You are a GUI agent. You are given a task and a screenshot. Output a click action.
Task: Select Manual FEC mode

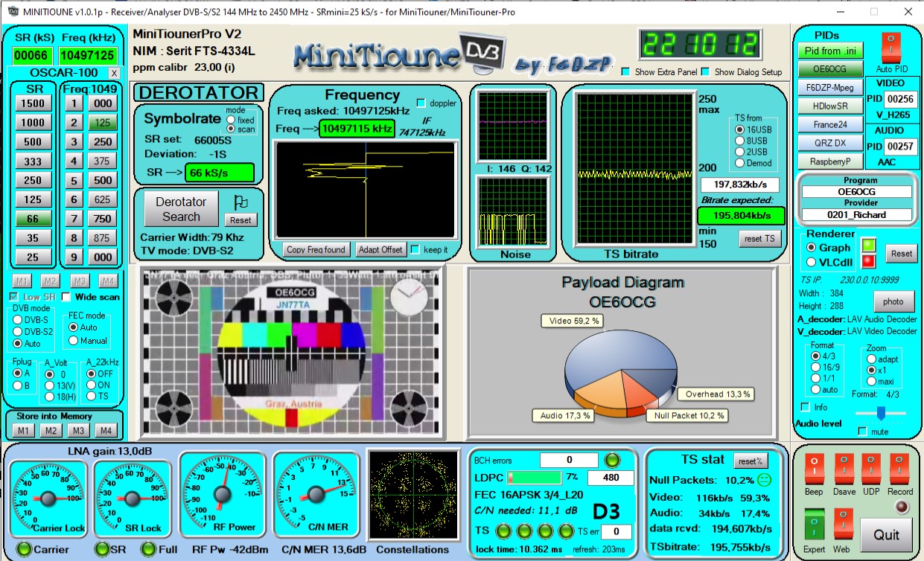[74, 340]
